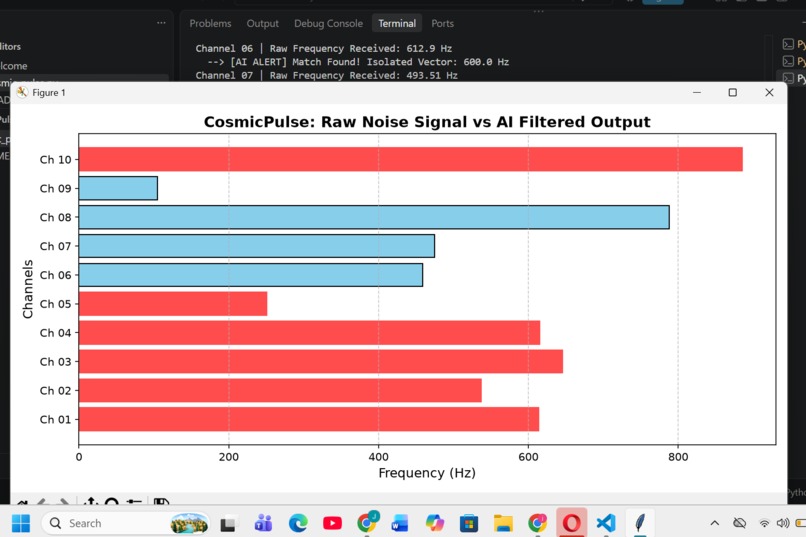Click the 'Channel 07' terminal line showing 493.51 Hz
Image resolution: width=806 pixels, height=537 pixels.
(326, 75)
